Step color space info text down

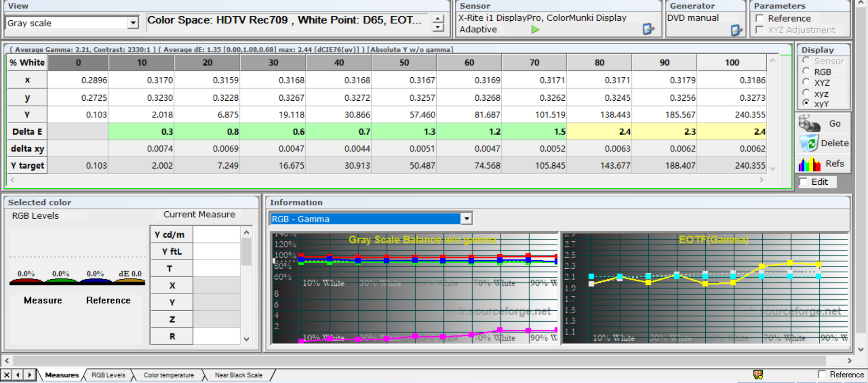coord(438,28)
